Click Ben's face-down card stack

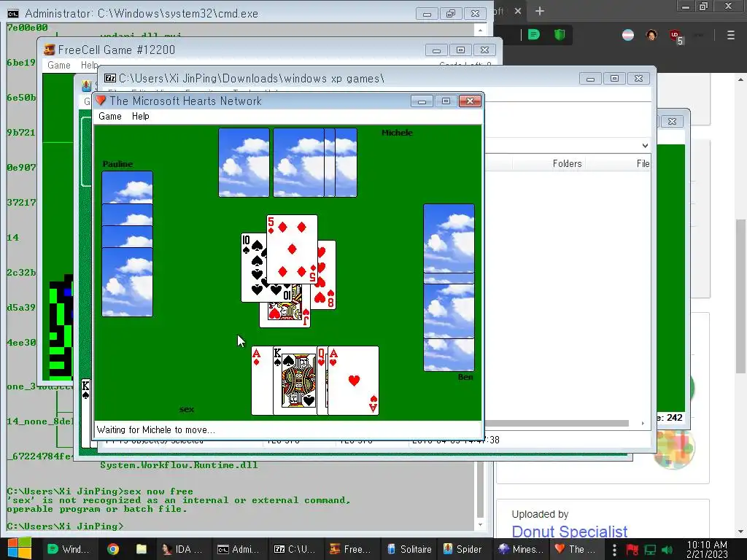coord(449,287)
